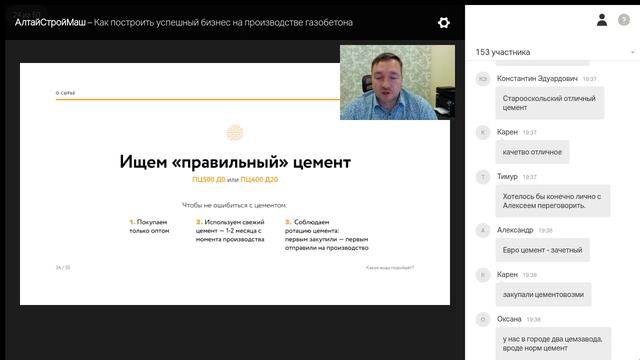
Task: Click 'Чтобы не ошибиться с цементом' text
Action: pyautogui.click(x=234, y=205)
